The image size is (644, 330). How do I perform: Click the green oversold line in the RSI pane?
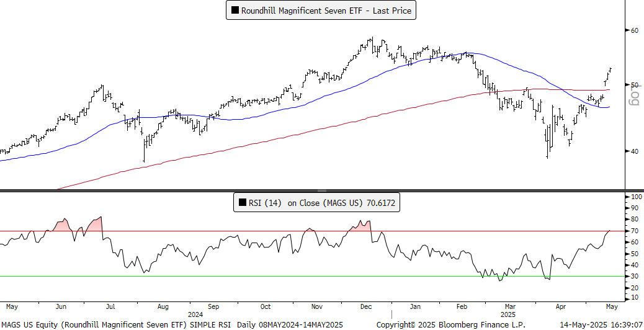click(312, 276)
